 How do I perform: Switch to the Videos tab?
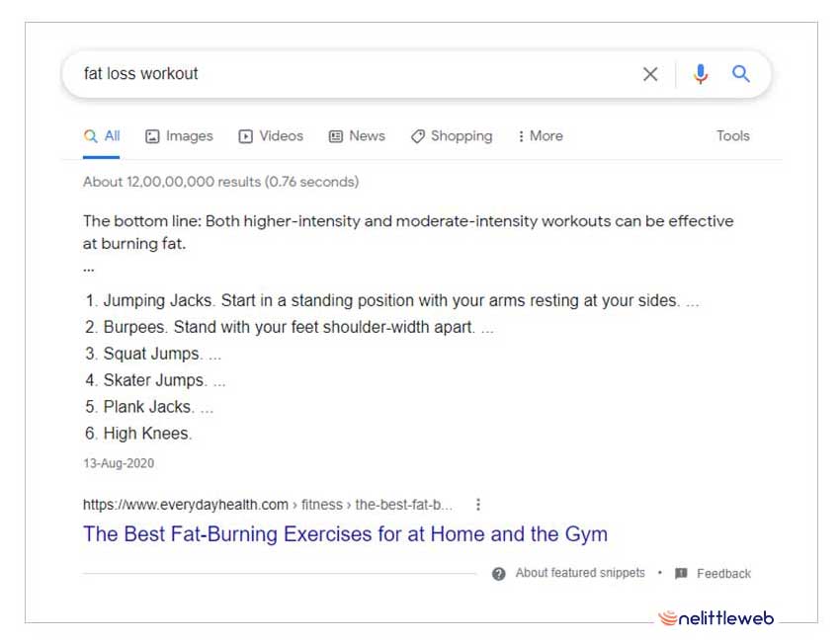tap(271, 136)
